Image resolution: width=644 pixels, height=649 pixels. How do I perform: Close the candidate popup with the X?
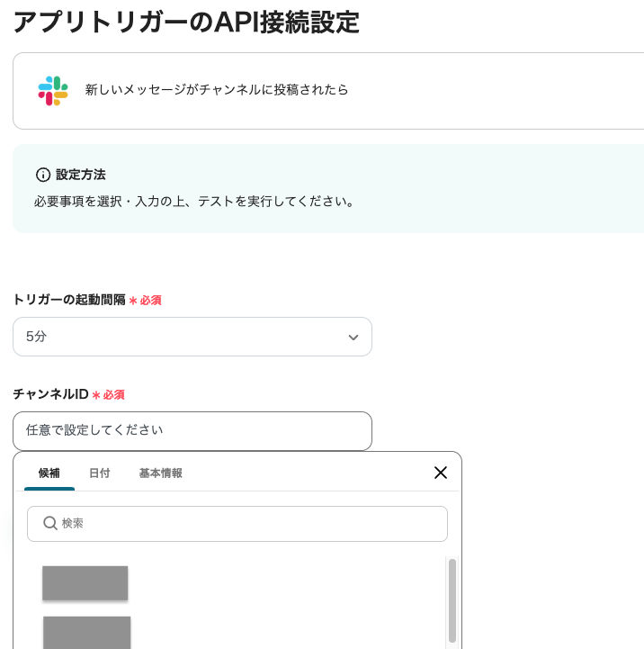click(x=440, y=473)
